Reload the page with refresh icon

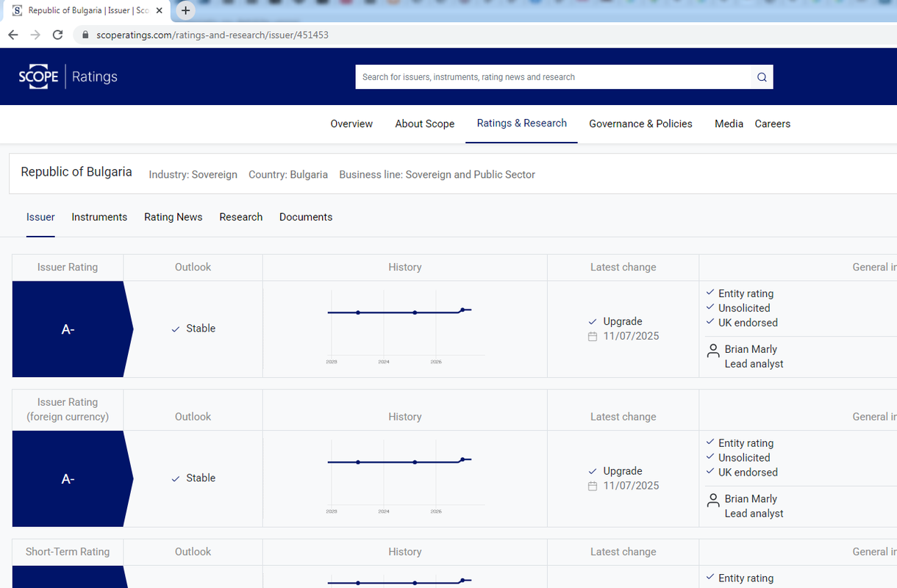click(57, 35)
